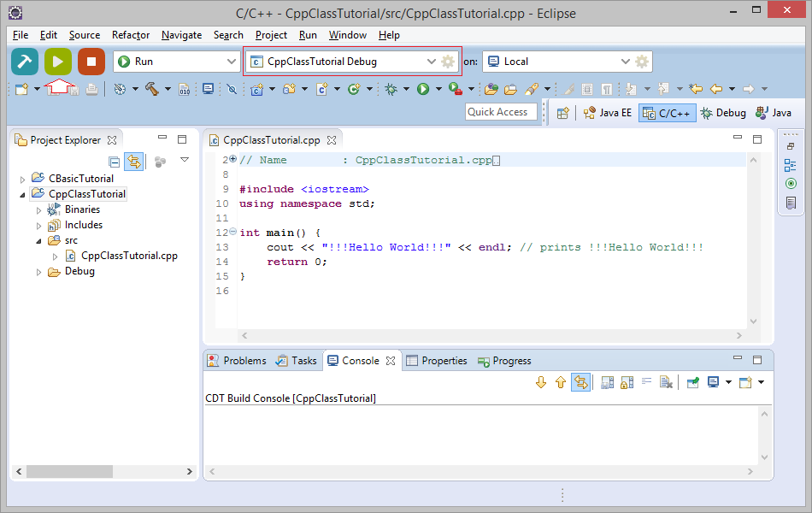Toggle Pin Console icon
Screen dimensions: 812x513
tap(693, 382)
